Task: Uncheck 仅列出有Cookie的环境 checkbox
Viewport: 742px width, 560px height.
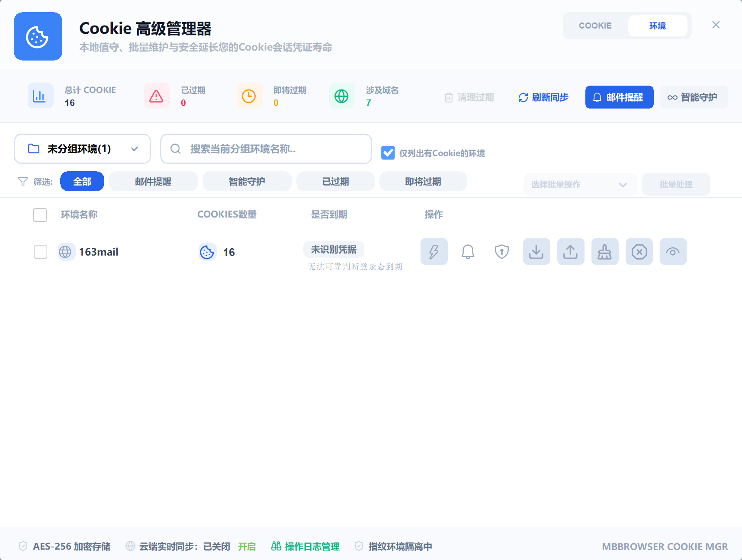Action: (x=388, y=153)
